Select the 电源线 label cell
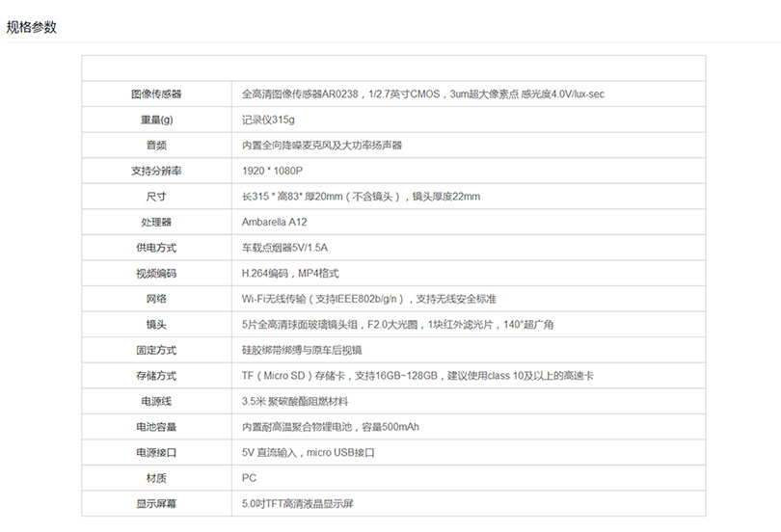781x532 pixels. click(x=156, y=401)
